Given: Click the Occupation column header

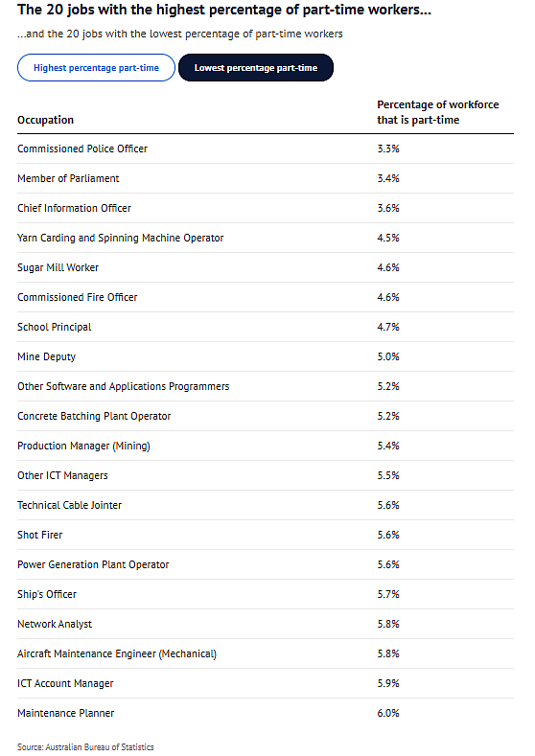Looking at the screenshot, I should 45,120.
